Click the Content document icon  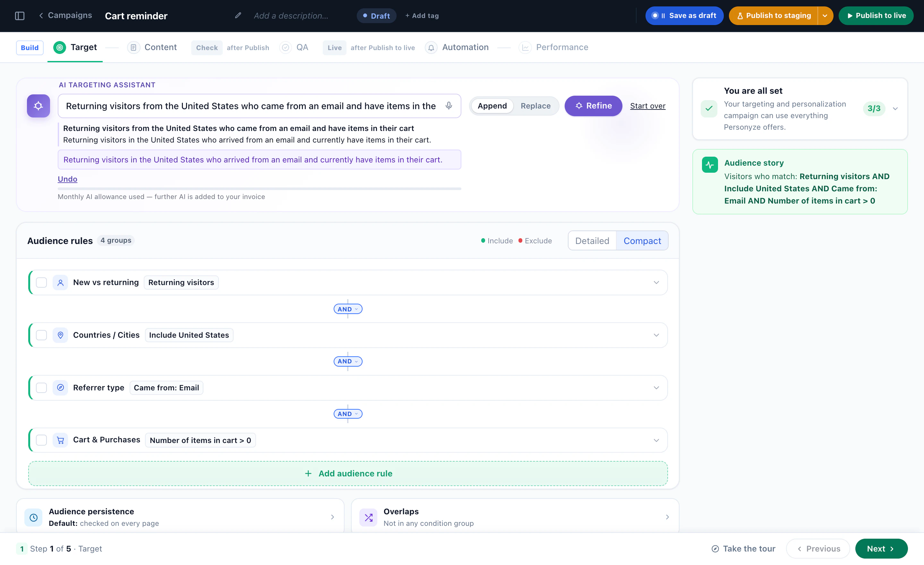[133, 48]
